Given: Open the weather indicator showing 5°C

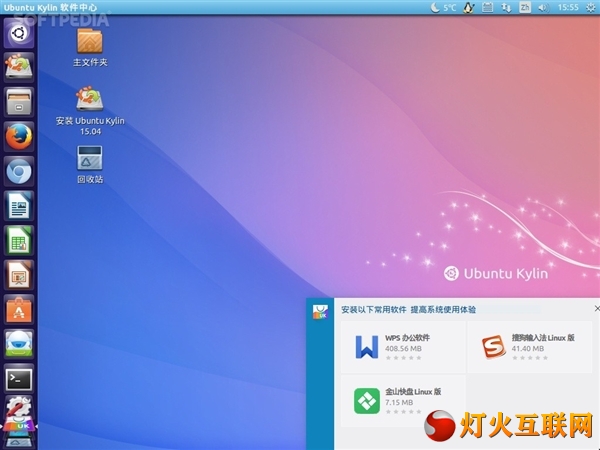Looking at the screenshot, I should (443, 7).
